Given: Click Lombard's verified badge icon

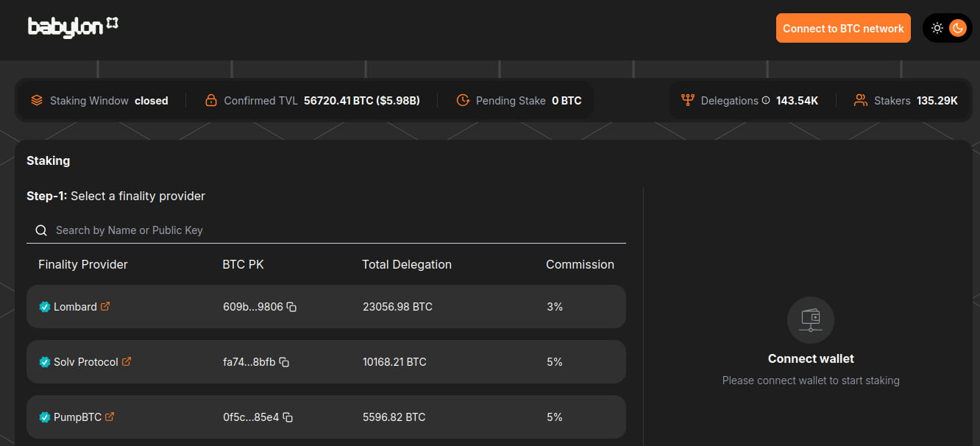Looking at the screenshot, I should pos(44,307).
